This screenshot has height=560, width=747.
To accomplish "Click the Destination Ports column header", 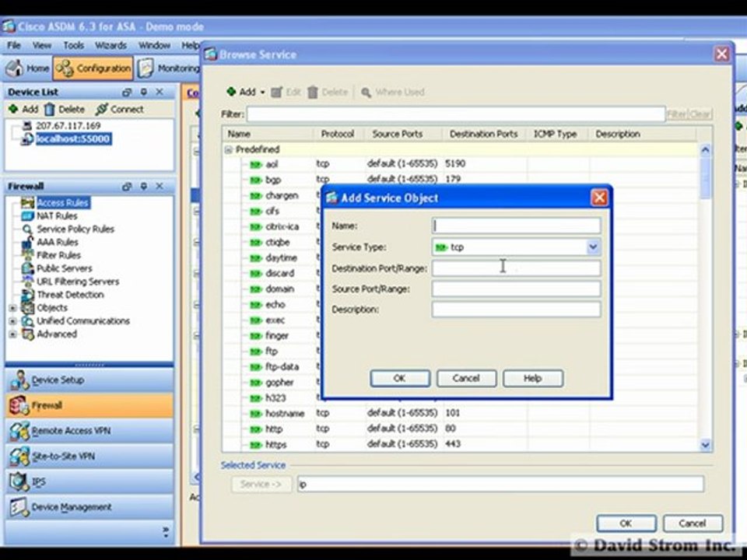I will [483, 134].
